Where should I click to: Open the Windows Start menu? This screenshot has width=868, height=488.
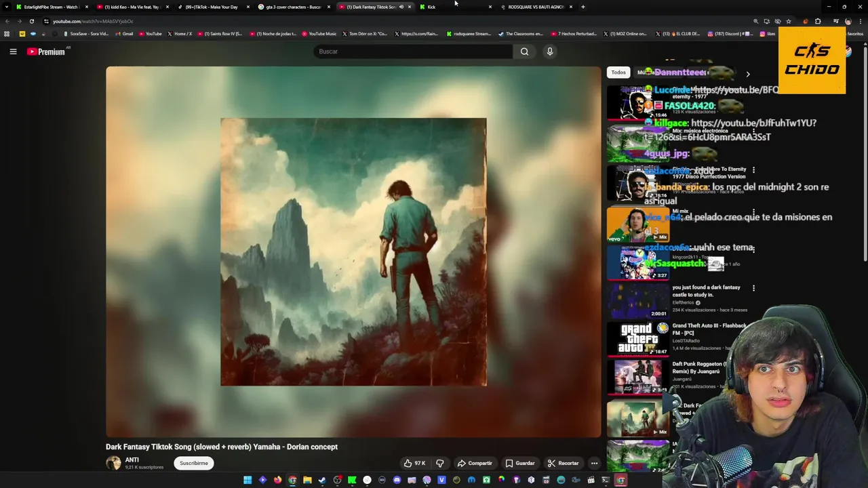(248, 480)
